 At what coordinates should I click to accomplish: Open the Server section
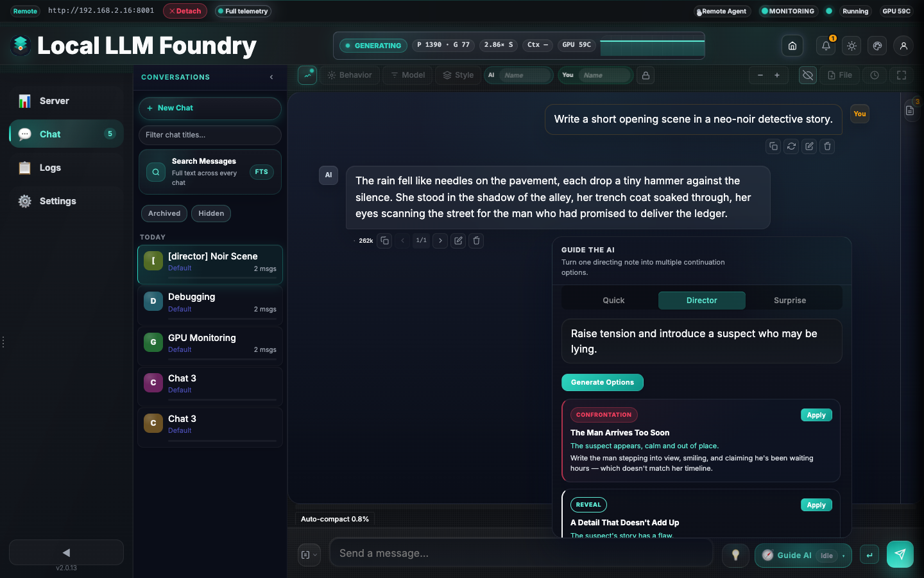(x=66, y=101)
